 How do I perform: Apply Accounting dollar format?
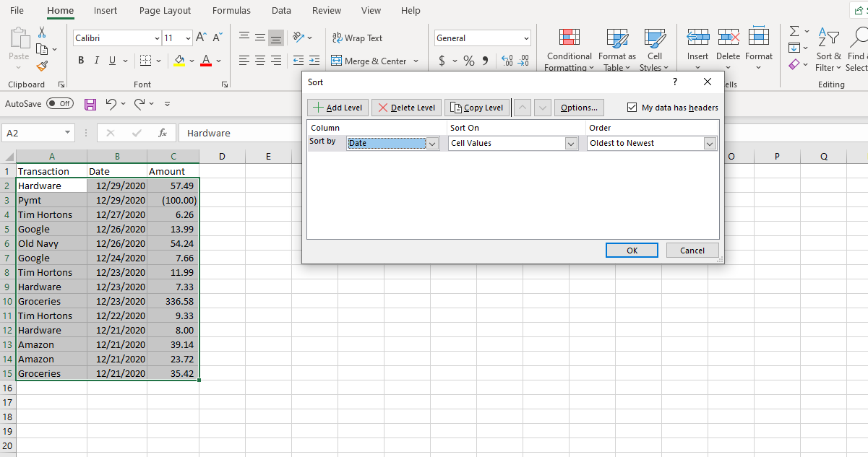click(442, 61)
